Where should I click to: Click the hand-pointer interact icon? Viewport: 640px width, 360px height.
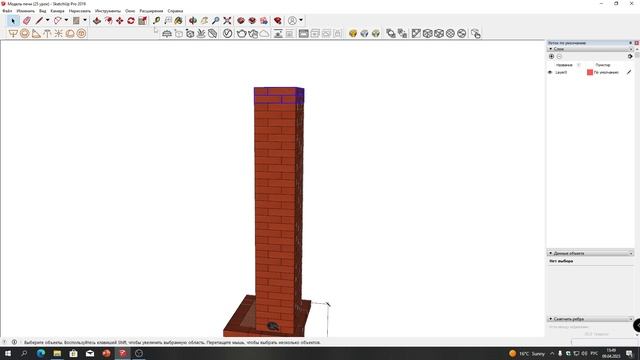pyautogui.click(x=476, y=33)
